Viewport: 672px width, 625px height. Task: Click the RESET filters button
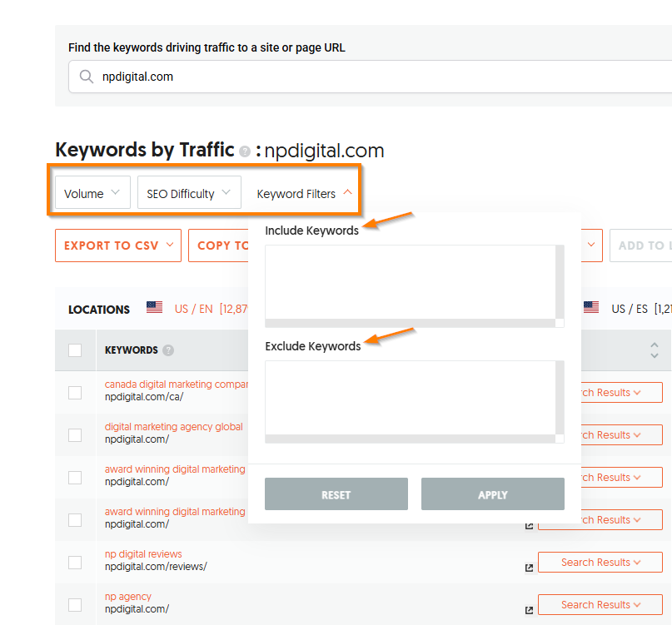coord(336,494)
